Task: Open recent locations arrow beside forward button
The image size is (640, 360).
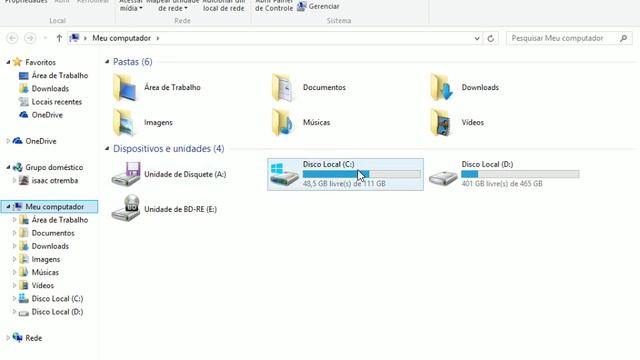Action: click(45, 38)
